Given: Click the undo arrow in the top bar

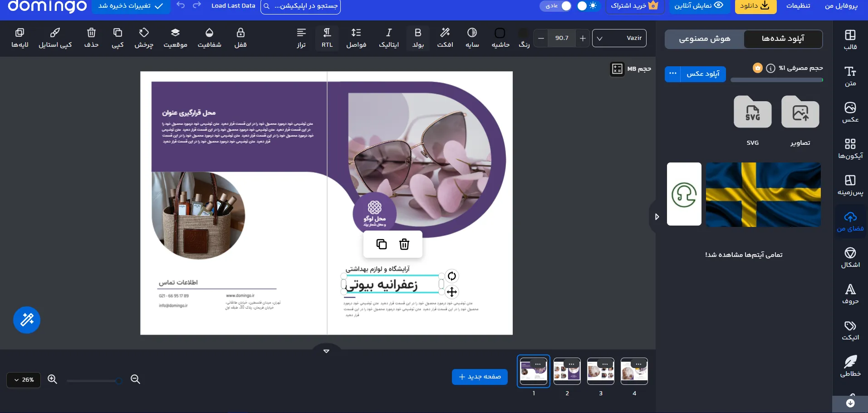Looking at the screenshot, I should coord(181,5).
